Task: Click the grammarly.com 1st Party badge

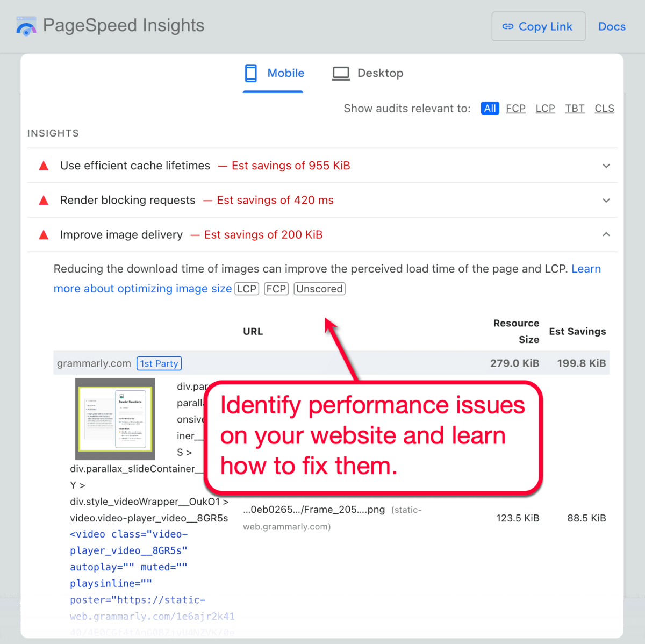Action: 159,363
